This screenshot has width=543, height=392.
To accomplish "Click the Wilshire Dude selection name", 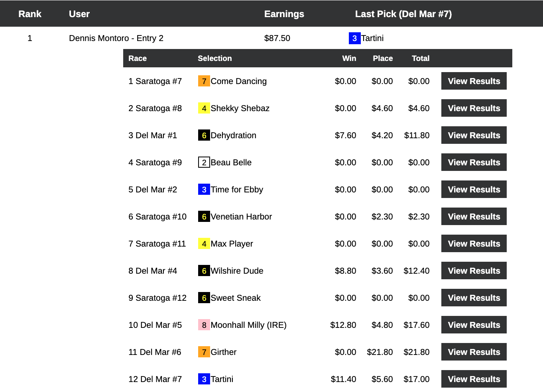I will 237,271.
